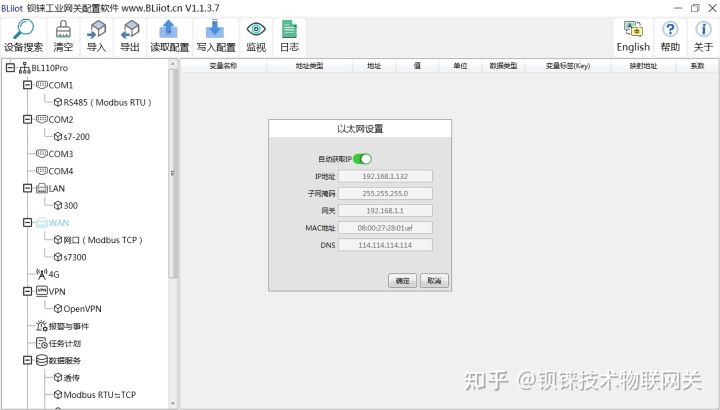Click the COM2 serial port icon

(x=42, y=119)
